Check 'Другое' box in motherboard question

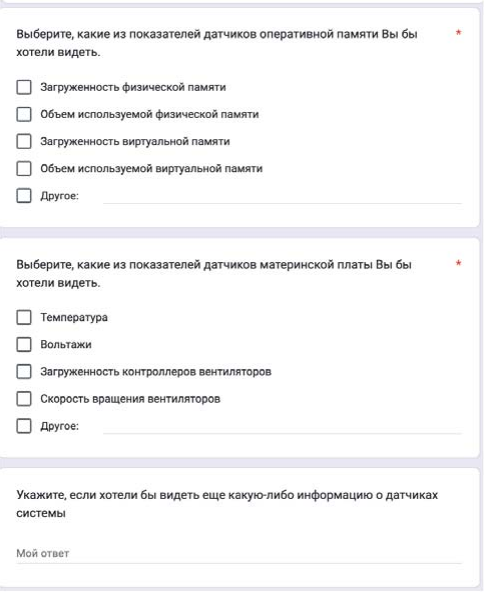pos(24,426)
